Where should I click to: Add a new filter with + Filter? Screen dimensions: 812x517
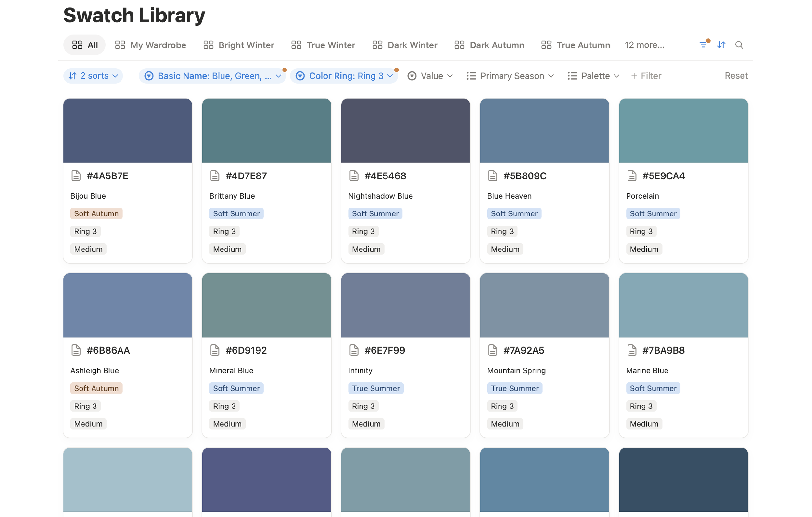coord(646,76)
